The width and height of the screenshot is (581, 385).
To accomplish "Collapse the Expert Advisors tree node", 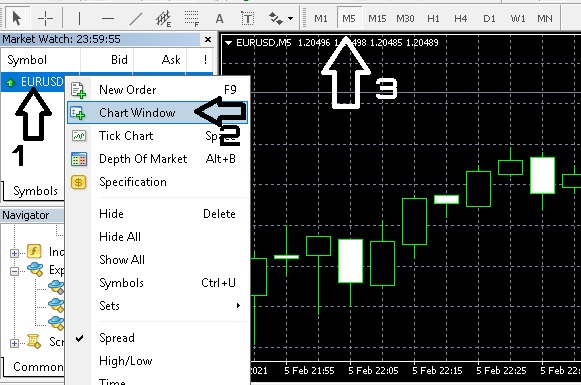I will pos(14,271).
